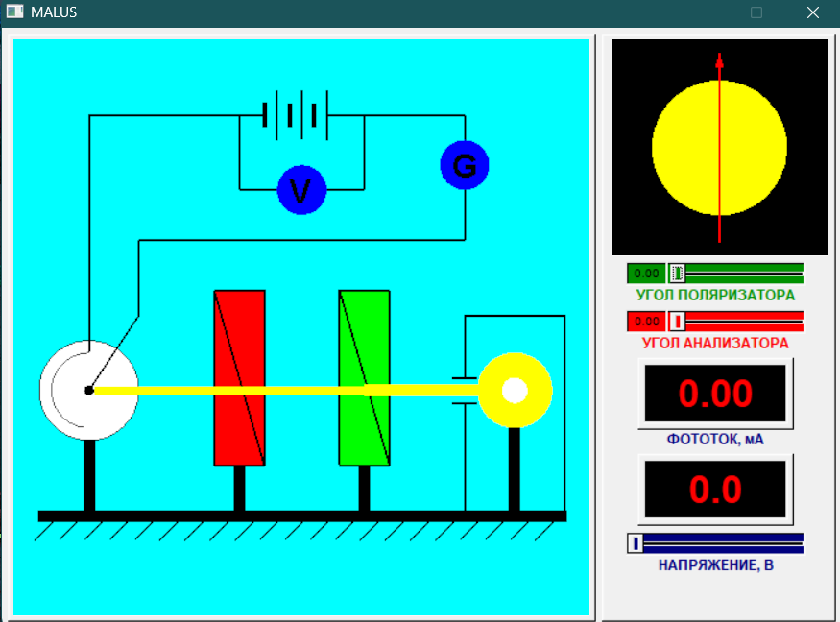Screen dimensions: 840x622
Task: Click the НАПРЯЖЕНИЕ, В label
Action: [715, 565]
